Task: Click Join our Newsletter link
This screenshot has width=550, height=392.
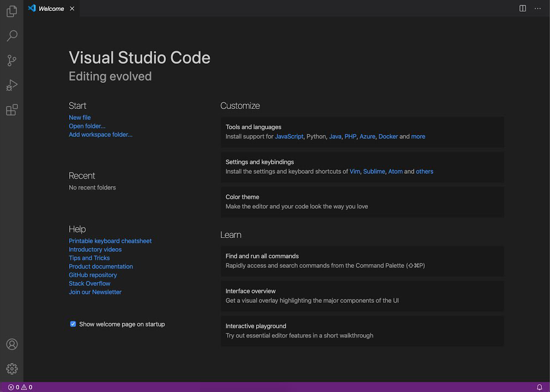Action: click(x=95, y=292)
